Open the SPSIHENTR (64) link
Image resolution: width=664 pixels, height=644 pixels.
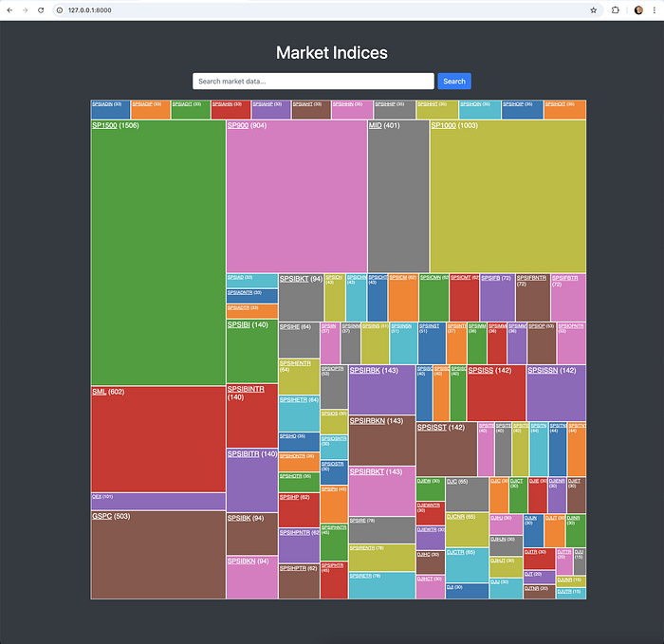(x=295, y=363)
